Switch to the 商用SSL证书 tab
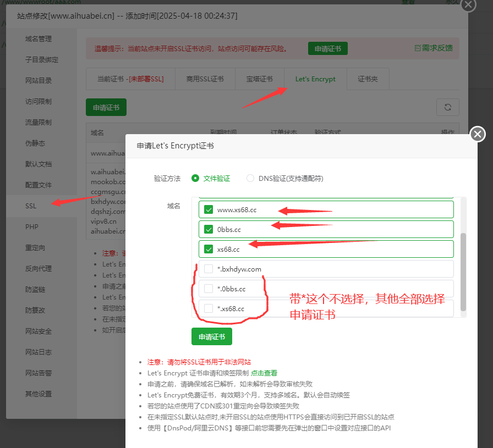The image size is (493, 448). (x=204, y=79)
